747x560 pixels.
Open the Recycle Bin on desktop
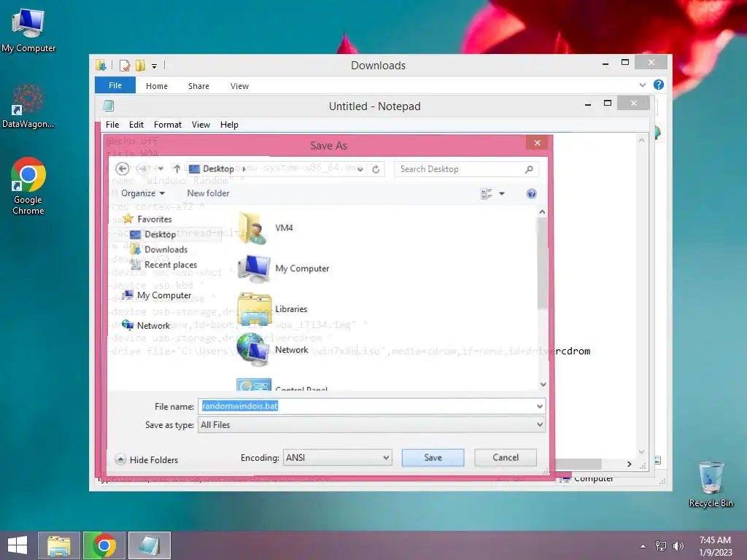711,484
